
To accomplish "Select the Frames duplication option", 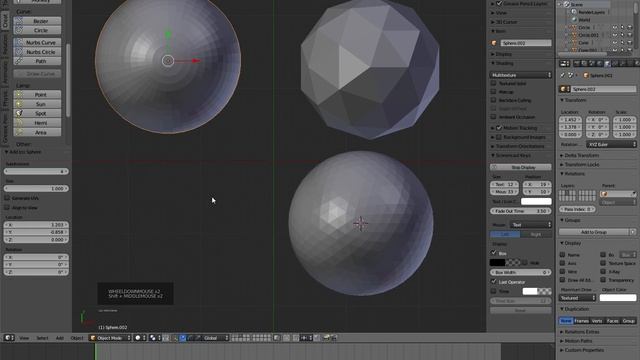I will tap(582, 321).
